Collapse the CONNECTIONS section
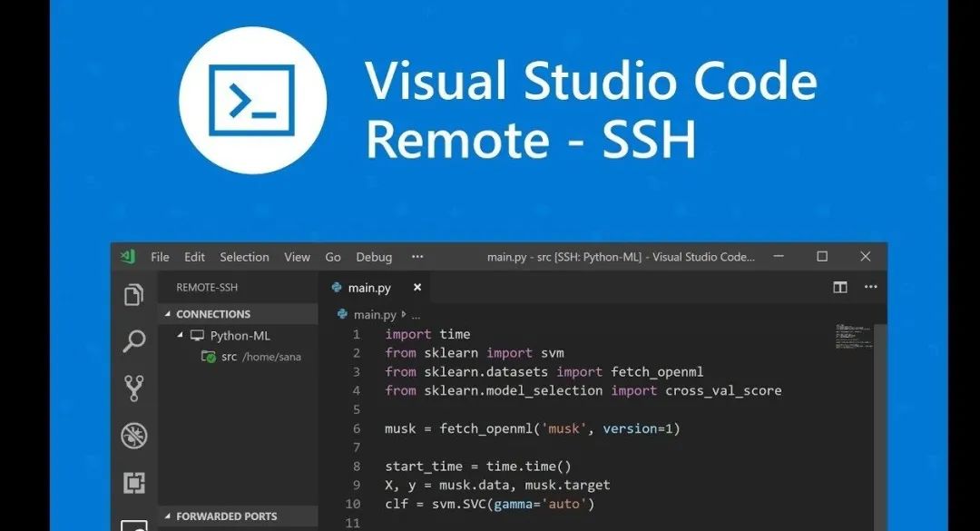The image size is (980, 531). pos(168,313)
